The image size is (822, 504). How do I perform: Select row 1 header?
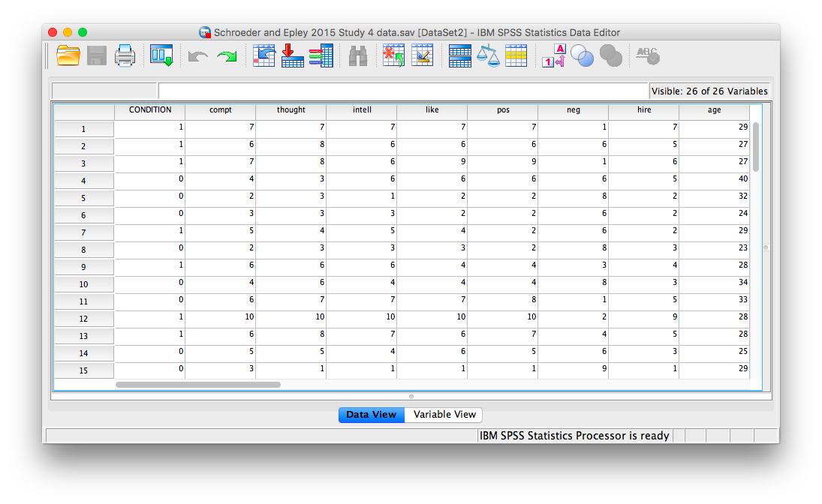point(84,129)
